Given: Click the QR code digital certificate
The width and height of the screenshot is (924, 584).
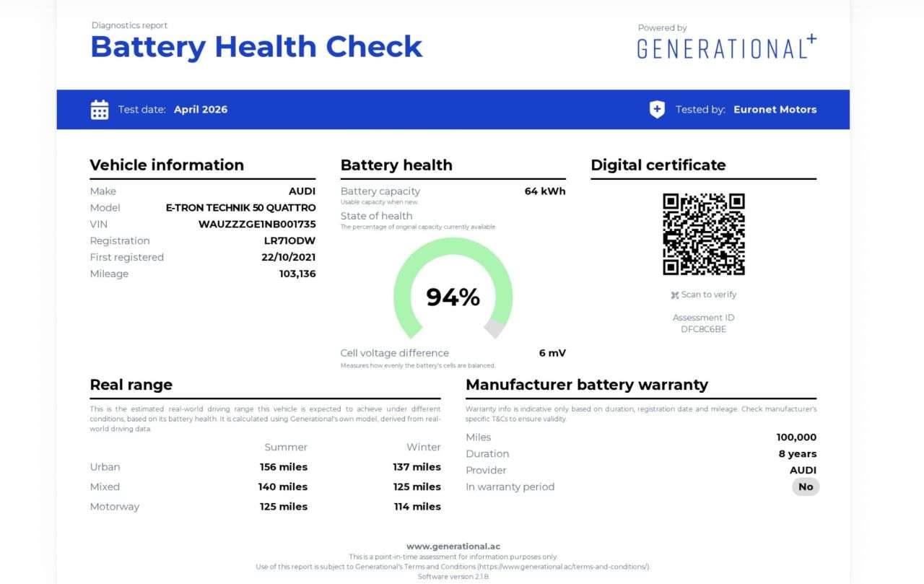Looking at the screenshot, I should point(703,234).
